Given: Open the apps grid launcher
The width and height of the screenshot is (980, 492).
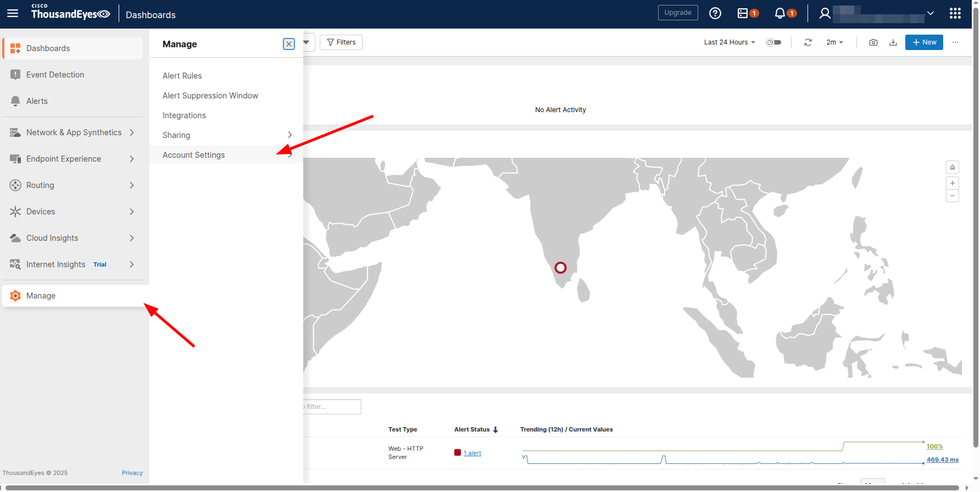Looking at the screenshot, I should pos(955,13).
